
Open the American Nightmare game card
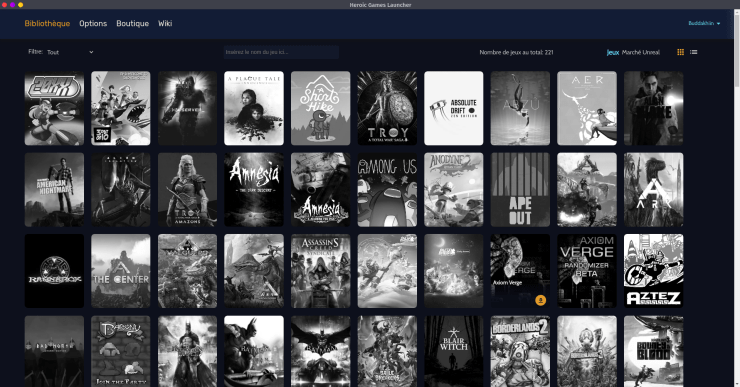tap(54, 190)
